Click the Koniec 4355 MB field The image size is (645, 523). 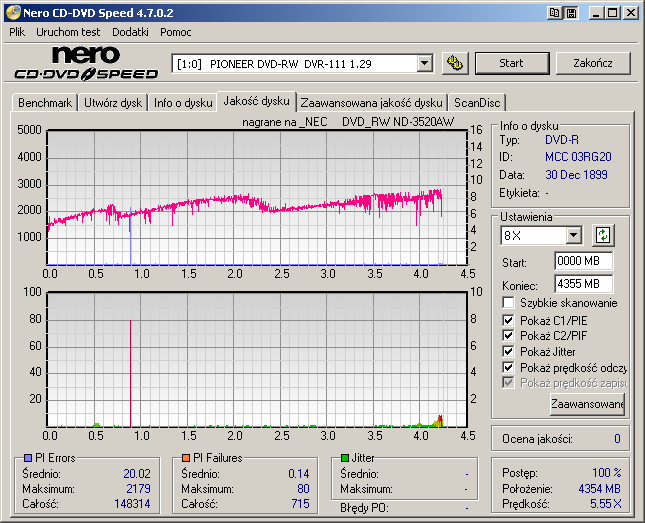pyautogui.click(x=583, y=284)
